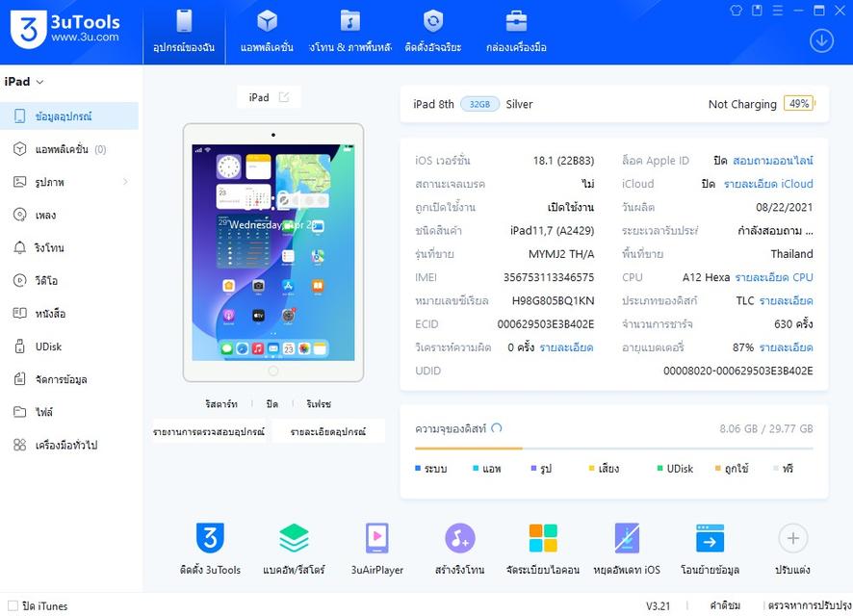Click the skin shirt icon in title bar
The height and width of the screenshot is (616, 853).
(737, 11)
